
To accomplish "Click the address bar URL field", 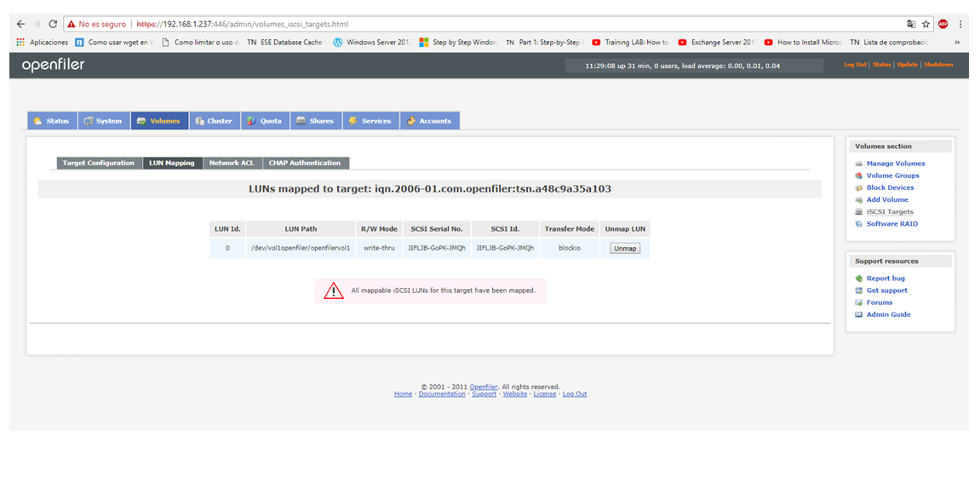I will [x=500, y=25].
